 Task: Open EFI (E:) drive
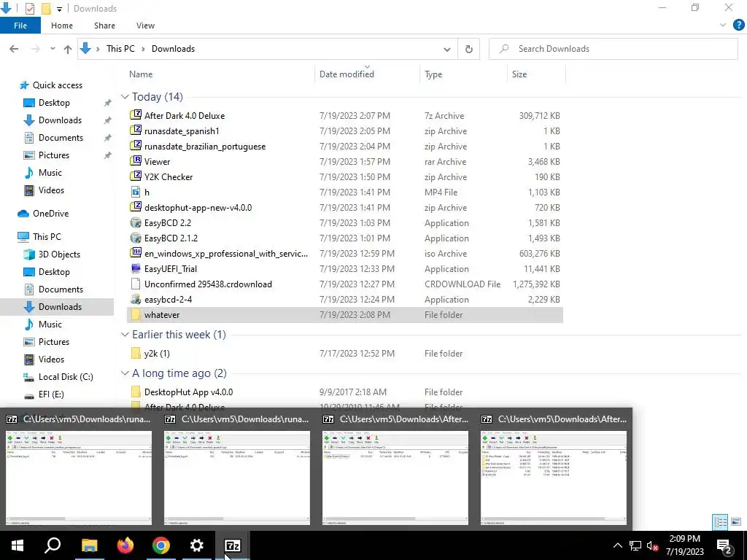tap(51, 394)
